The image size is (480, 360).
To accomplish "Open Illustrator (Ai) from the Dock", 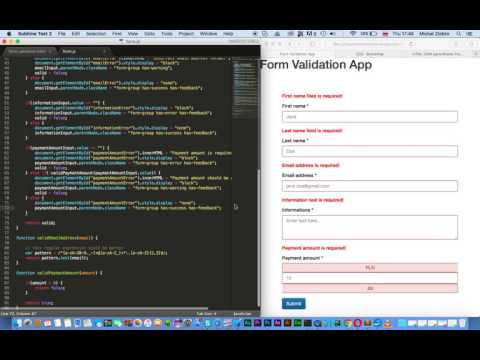I will tap(287, 323).
